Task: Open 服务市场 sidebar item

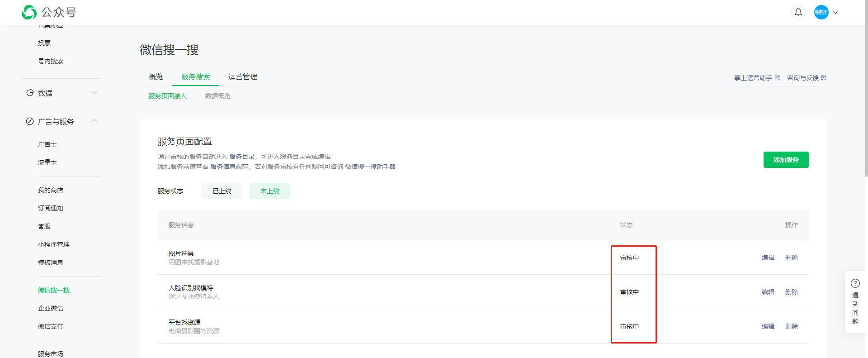Action: click(51, 354)
